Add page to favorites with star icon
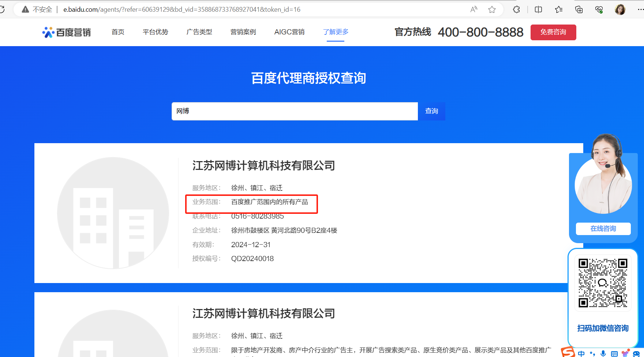This screenshot has height=357, width=644. pyautogui.click(x=492, y=10)
